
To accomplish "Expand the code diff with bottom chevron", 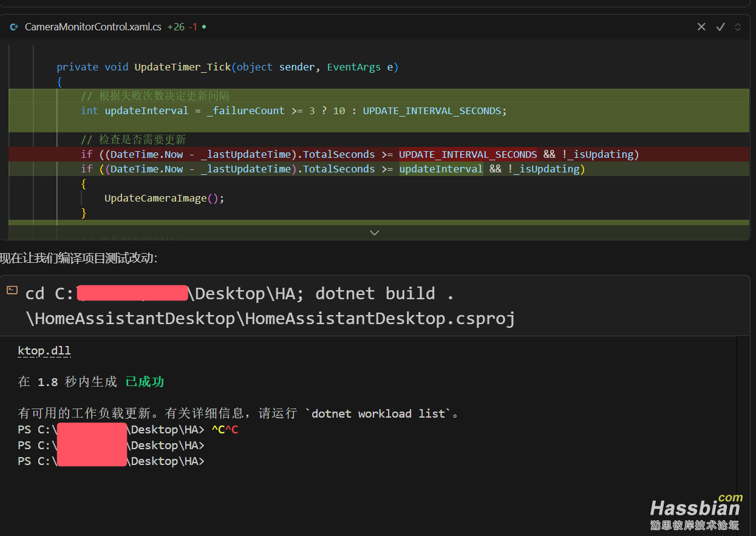I will pyautogui.click(x=375, y=232).
